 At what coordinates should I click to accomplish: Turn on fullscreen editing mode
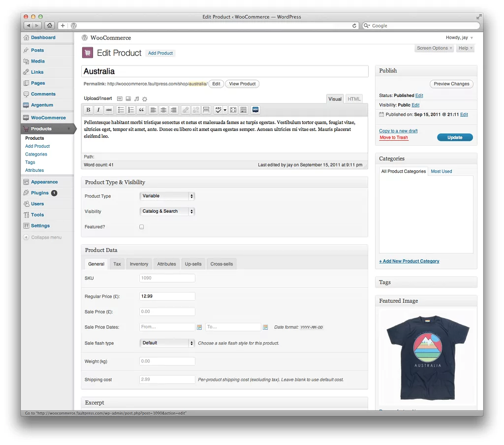pos(233,110)
